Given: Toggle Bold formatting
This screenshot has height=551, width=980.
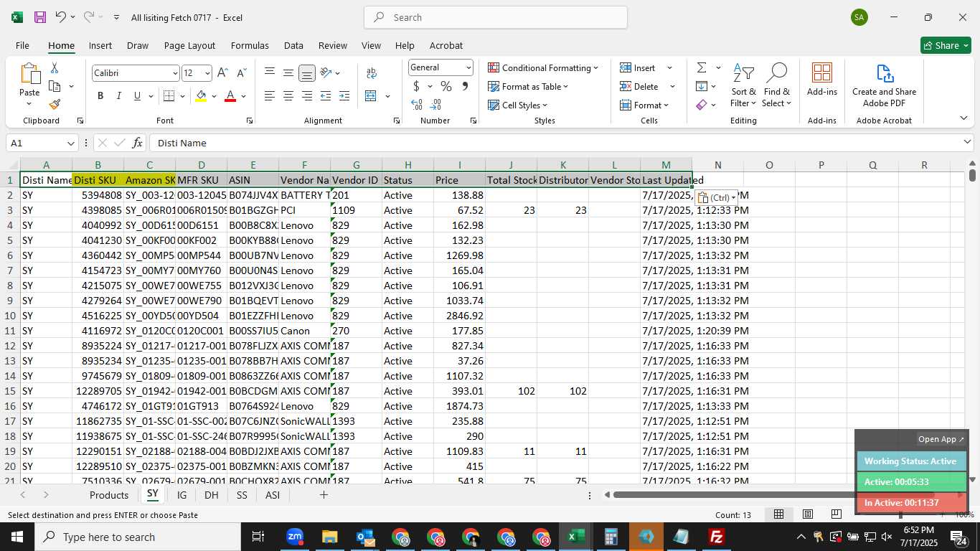Looking at the screenshot, I should (100, 96).
